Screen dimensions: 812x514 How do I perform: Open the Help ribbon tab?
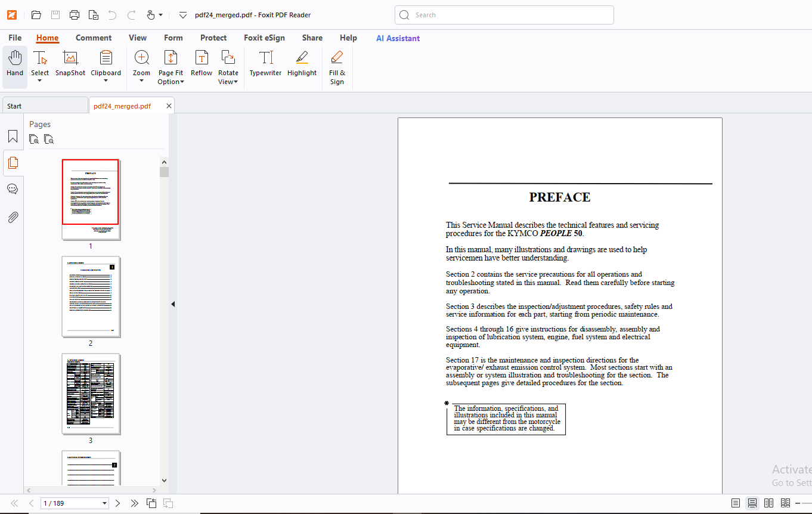click(x=349, y=38)
